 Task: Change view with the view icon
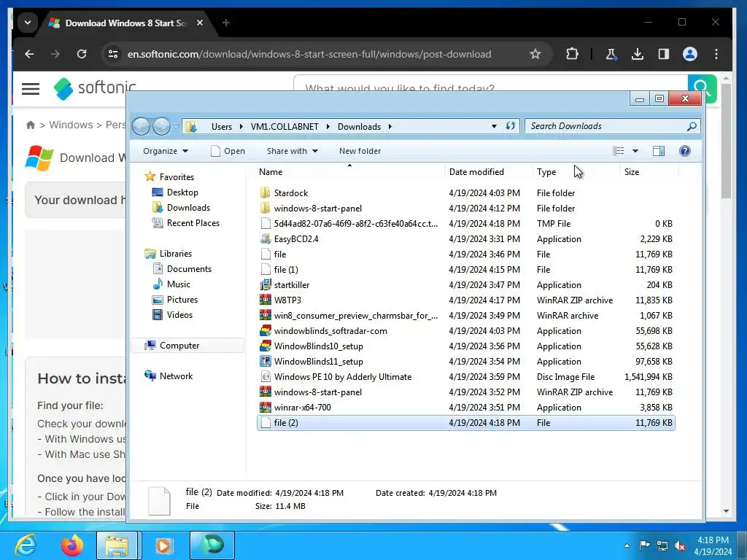pos(619,151)
